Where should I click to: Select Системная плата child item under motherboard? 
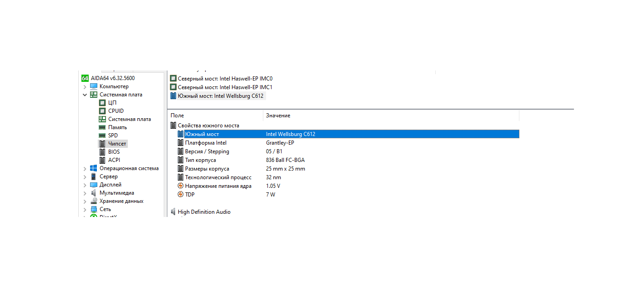pos(130,119)
